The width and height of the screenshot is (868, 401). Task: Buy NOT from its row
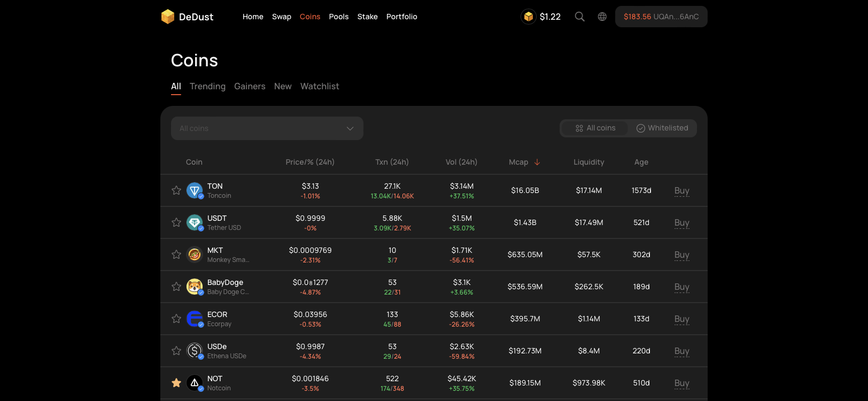point(682,383)
